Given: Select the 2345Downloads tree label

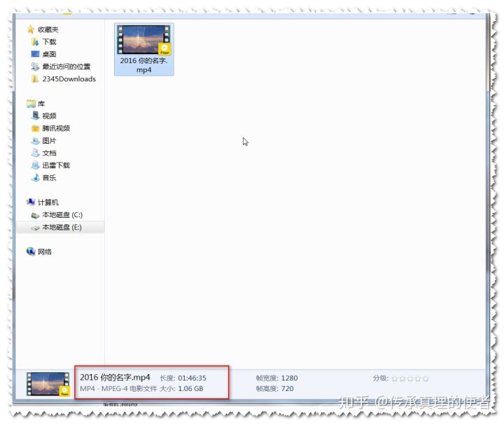Looking at the screenshot, I should (69, 78).
